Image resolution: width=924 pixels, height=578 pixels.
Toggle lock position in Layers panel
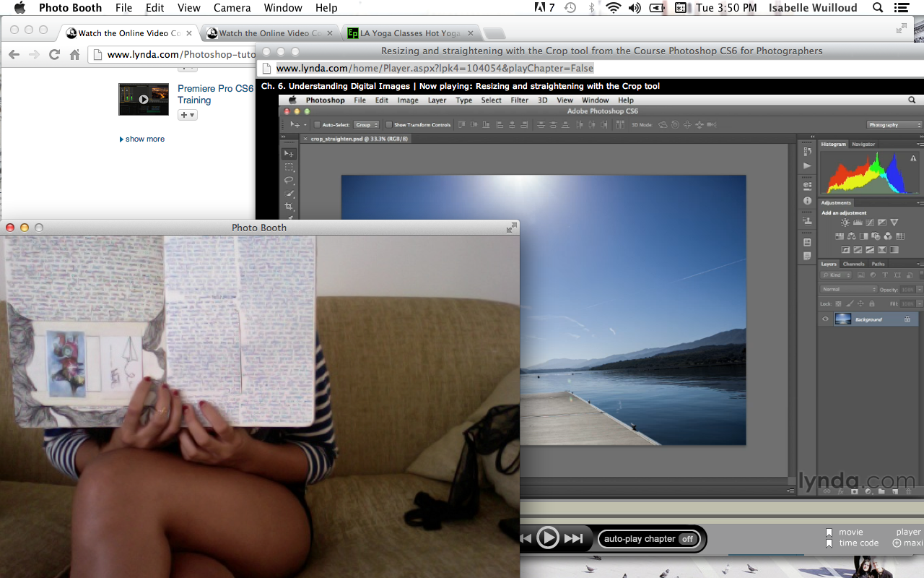[x=860, y=304]
